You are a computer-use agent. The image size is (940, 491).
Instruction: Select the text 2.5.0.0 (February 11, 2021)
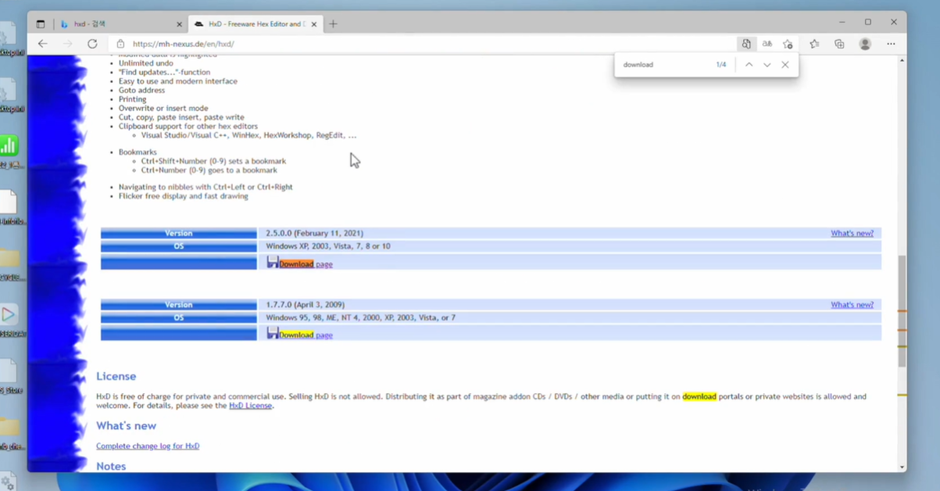pos(315,233)
